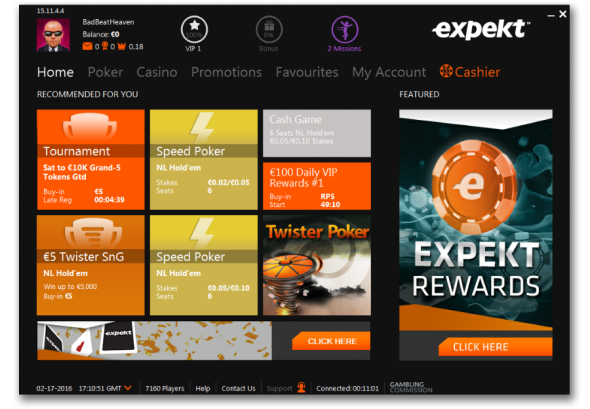This screenshot has height=409, width=590.
Task: Open the Contact Us link
Action: click(x=239, y=388)
